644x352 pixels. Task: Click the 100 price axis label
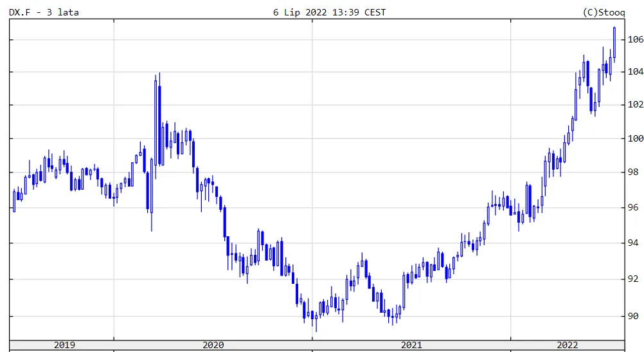click(636, 138)
